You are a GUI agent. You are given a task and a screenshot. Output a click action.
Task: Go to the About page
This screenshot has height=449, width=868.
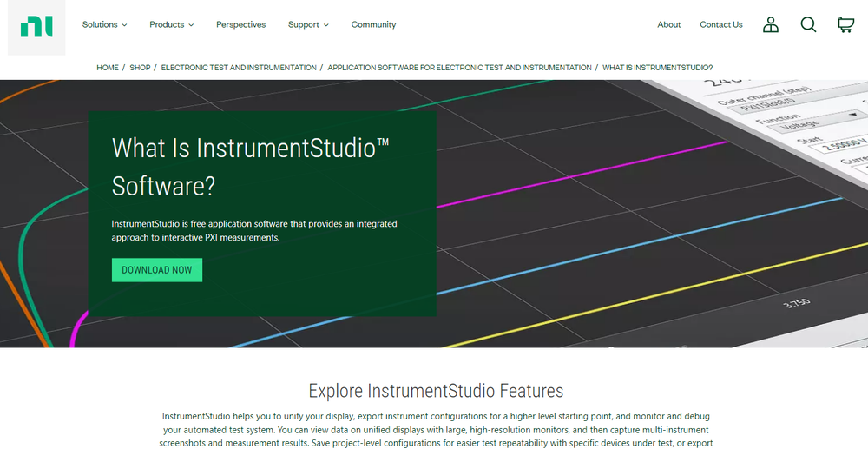pos(668,24)
